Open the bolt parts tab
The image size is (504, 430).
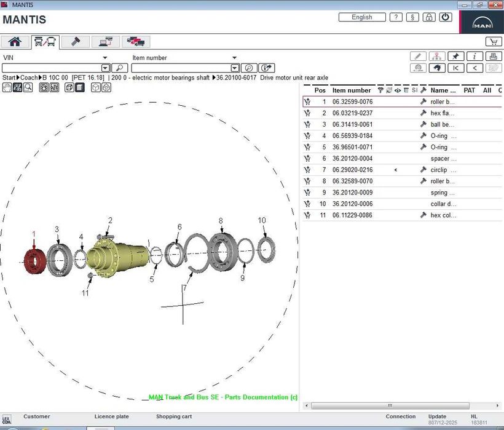click(x=76, y=42)
